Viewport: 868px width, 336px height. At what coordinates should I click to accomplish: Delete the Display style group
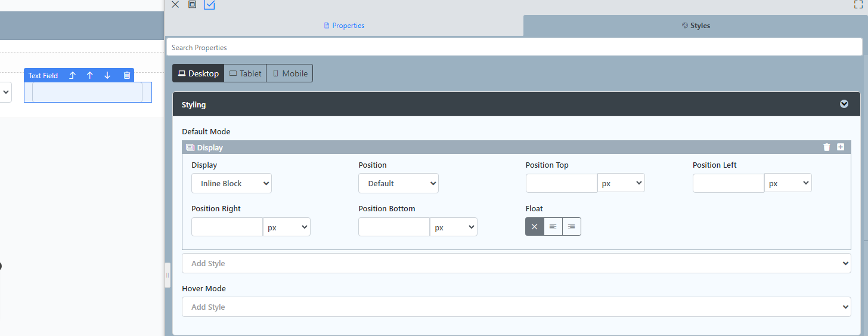[x=826, y=147]
